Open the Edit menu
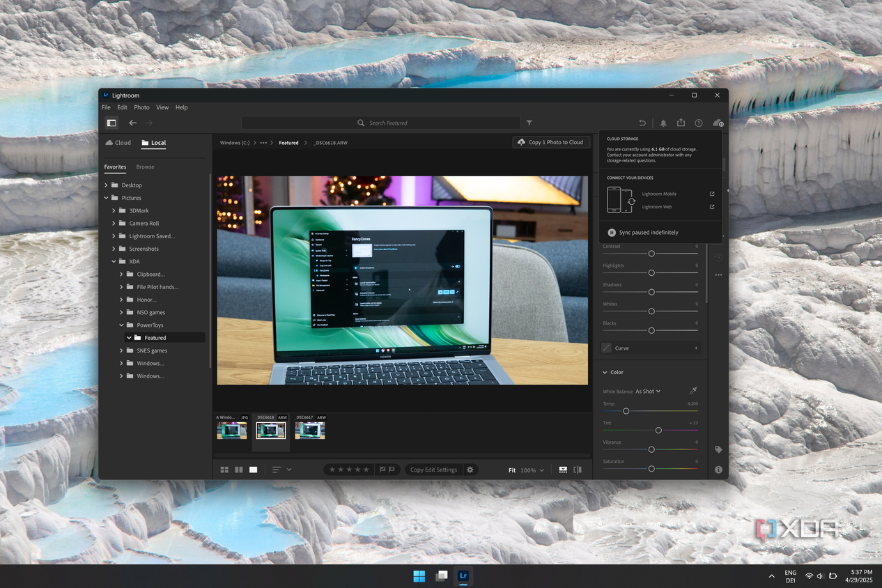Image resolution: width=882 pixels, height=588 pixels. [x=122, y=107]
